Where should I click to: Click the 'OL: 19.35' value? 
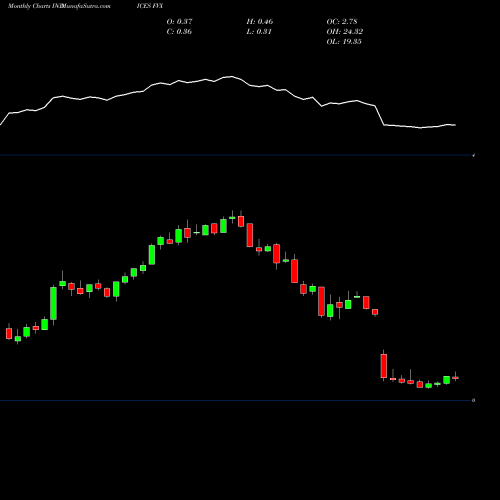(344, 42)
